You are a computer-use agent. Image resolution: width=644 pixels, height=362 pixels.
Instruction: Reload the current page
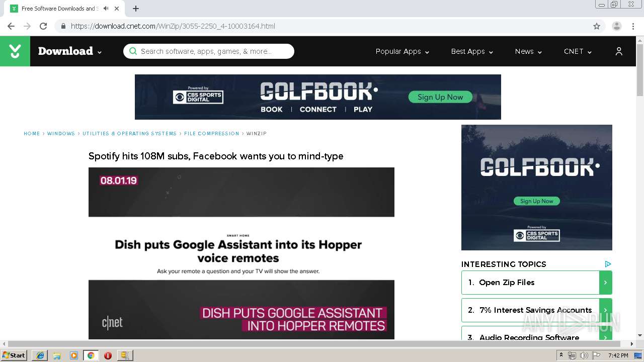[x=43, y=26]
